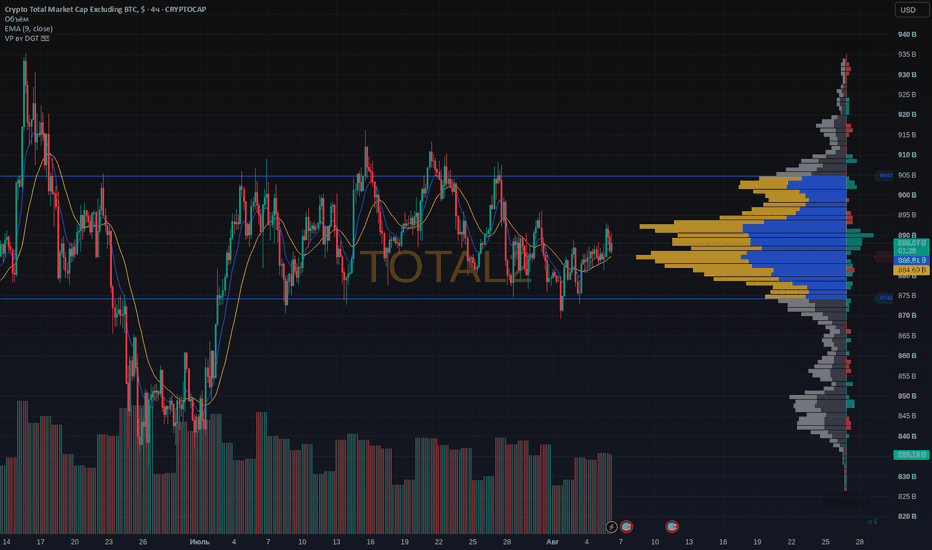This screenshot has width=932, height=550.
Task: Open the economic event flag near 7
Action: tap(626, 527)
